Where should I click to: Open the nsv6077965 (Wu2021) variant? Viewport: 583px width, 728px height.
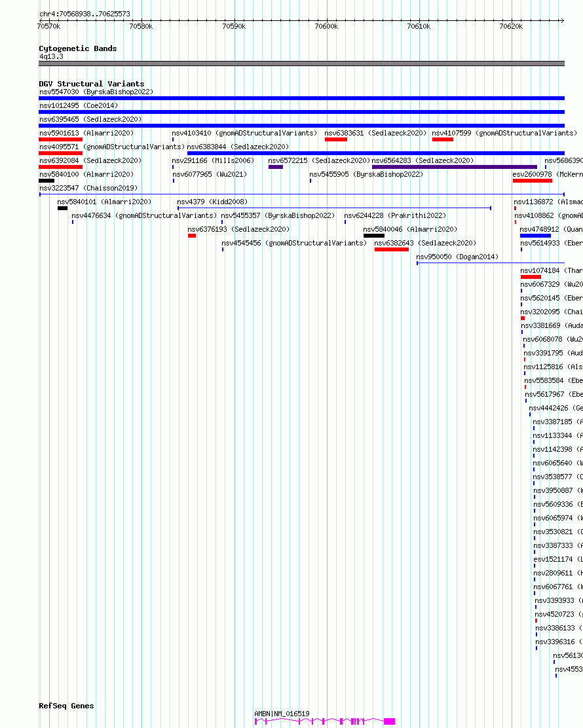[210, 175]
